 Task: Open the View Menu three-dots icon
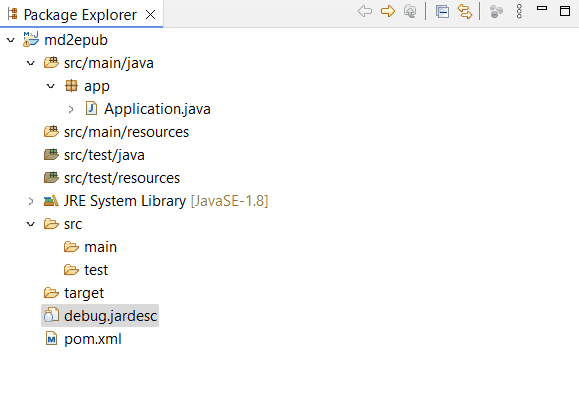[x=519, y=11]
